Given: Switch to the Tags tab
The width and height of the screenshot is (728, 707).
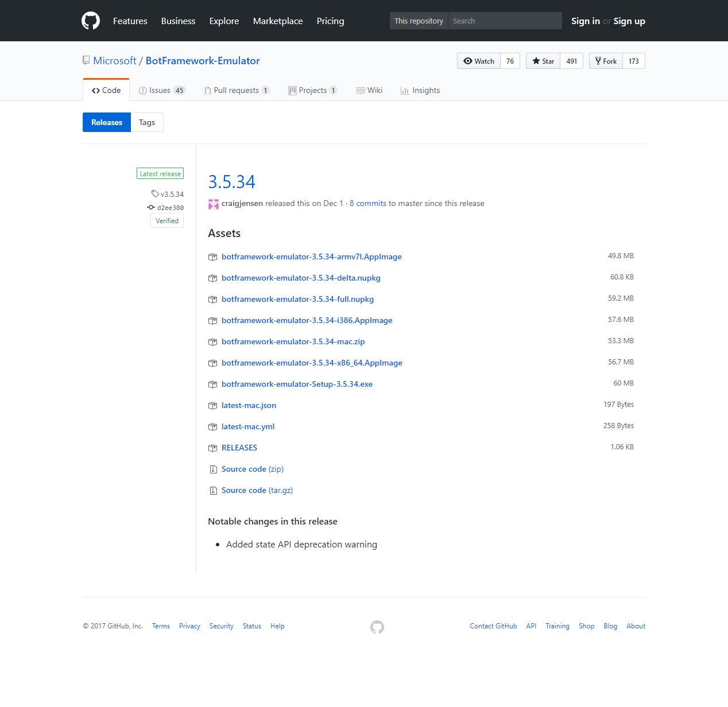Looking at the screenshot, I should 146,122.
